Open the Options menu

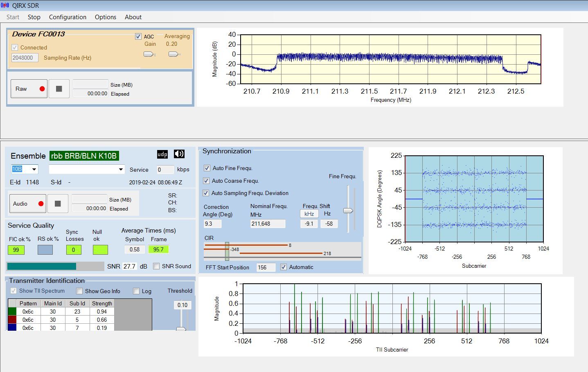[x=106, y=17]
